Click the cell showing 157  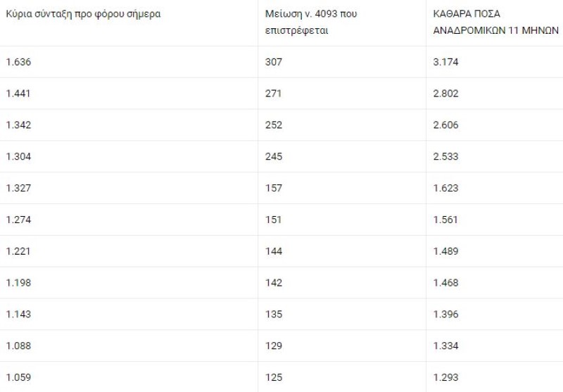tap(274, 188)
